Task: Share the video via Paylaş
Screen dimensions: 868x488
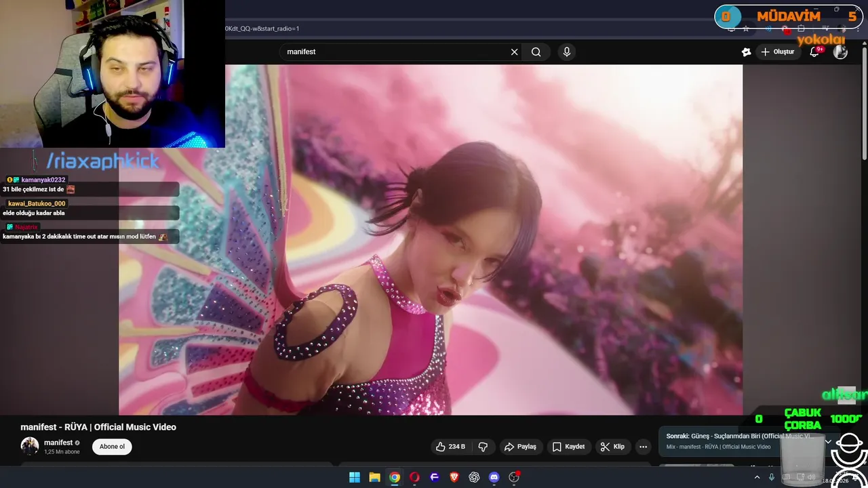Action: pos(520,447)
